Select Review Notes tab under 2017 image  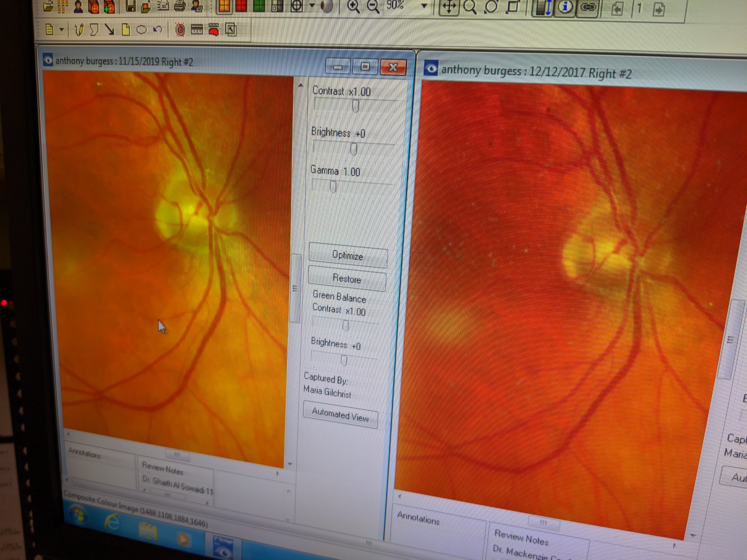tap(521, 538)
